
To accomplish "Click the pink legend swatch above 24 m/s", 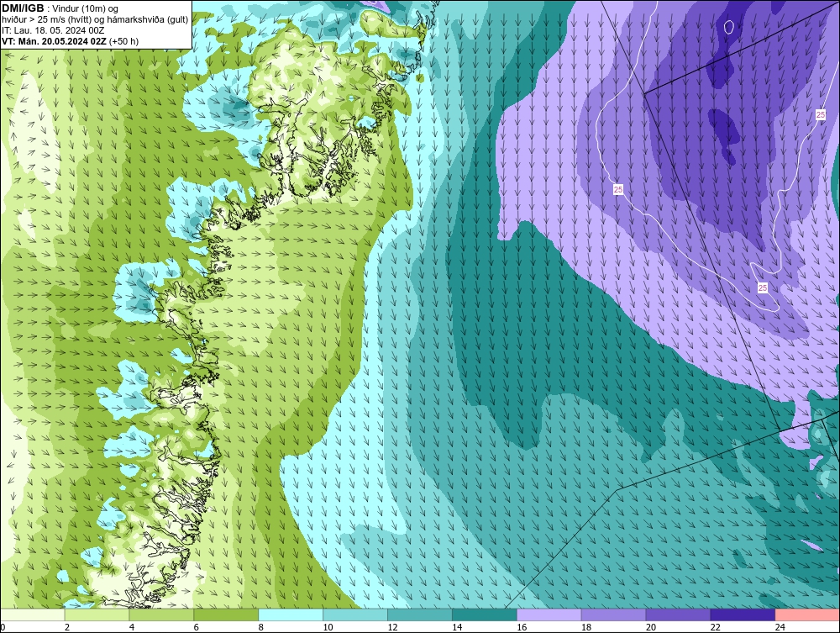I will pyautogui.click(x=807, y=615).
